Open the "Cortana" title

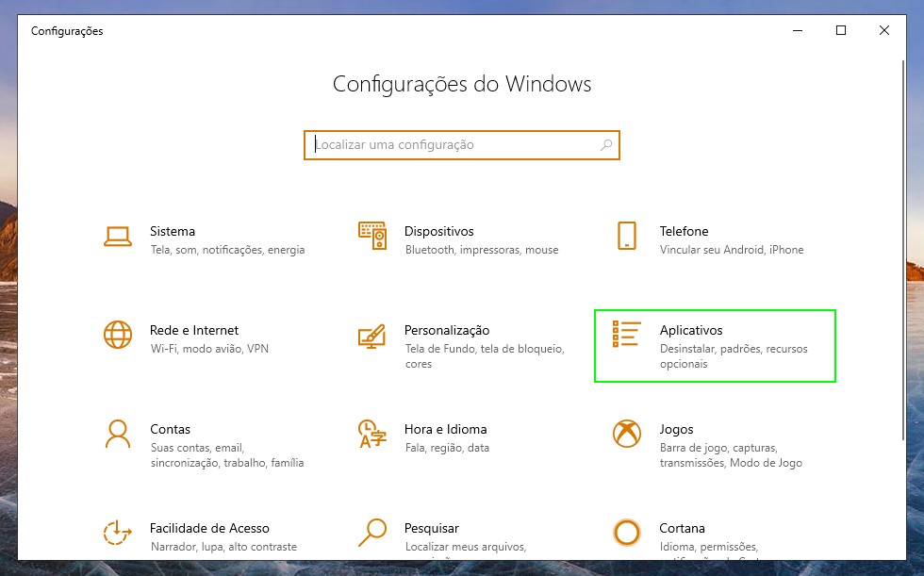point(682,528)
